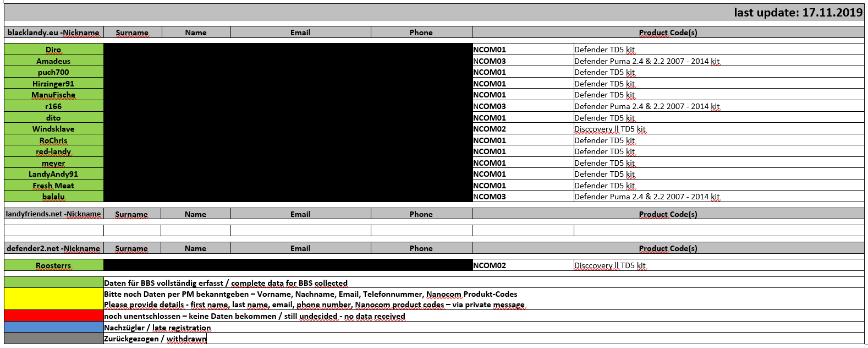The width and height of the screenshot is (868, 348).
Task: Click the 'Nachzügler / late registration' legend text
Action: pyautogui.click(x=157, y=328)
